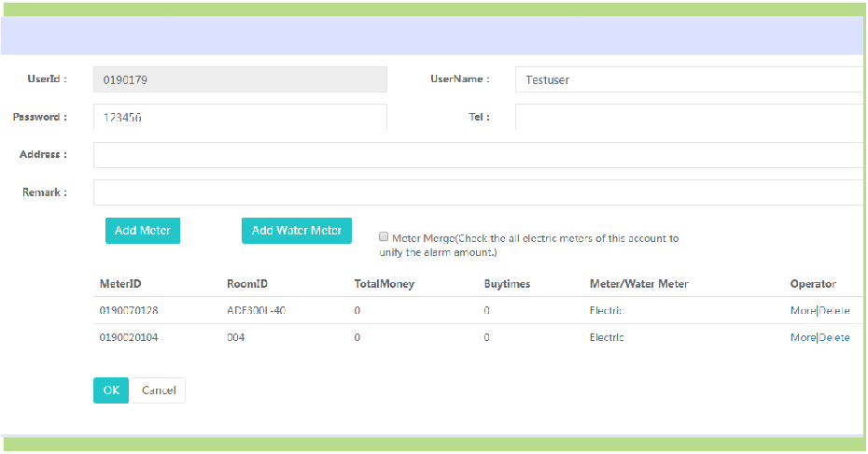The width and height of the screenshot is (868, 454).
Task: Open More for meter 0190020104
Action: (802, 337)
